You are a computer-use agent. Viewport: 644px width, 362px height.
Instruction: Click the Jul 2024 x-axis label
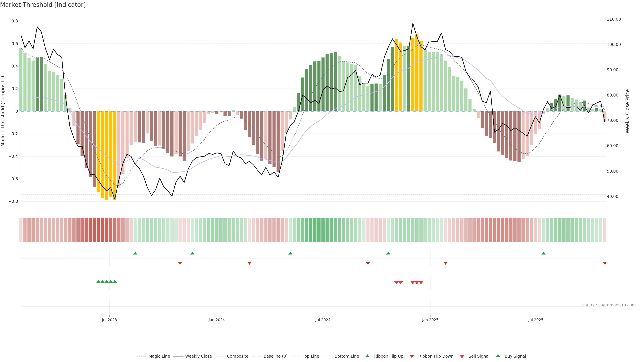coord(323,320)
